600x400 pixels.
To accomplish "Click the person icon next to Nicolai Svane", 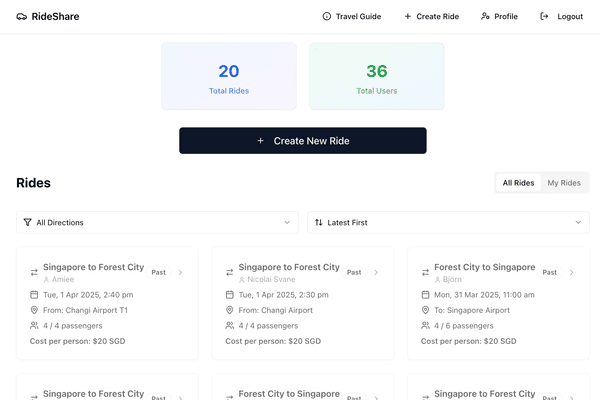I will [242, 279].
